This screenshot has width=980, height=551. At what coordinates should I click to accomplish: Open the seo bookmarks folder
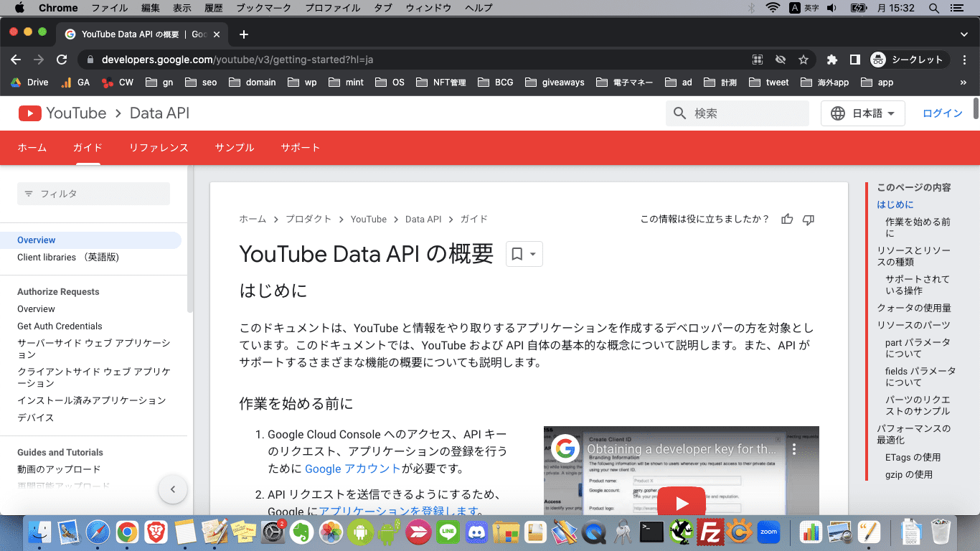point(201,83)
